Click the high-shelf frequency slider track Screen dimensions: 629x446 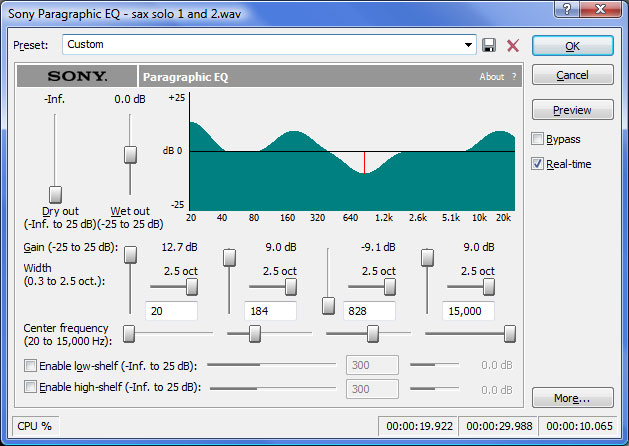273,388
